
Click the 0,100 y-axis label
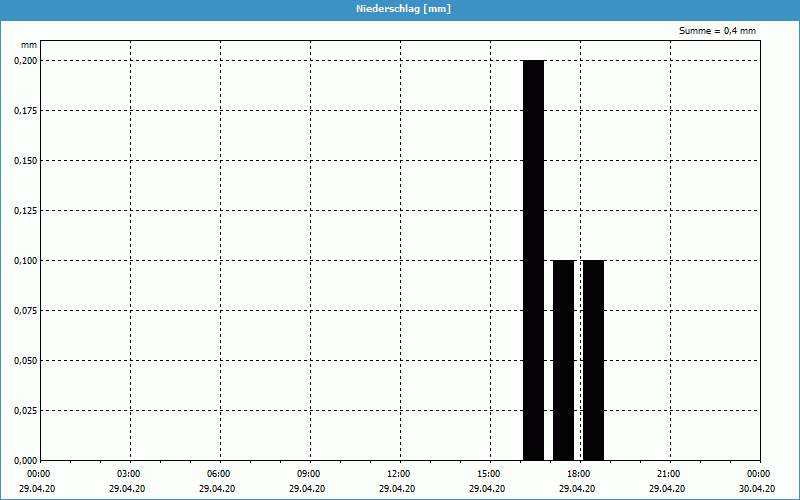point(26,261)
